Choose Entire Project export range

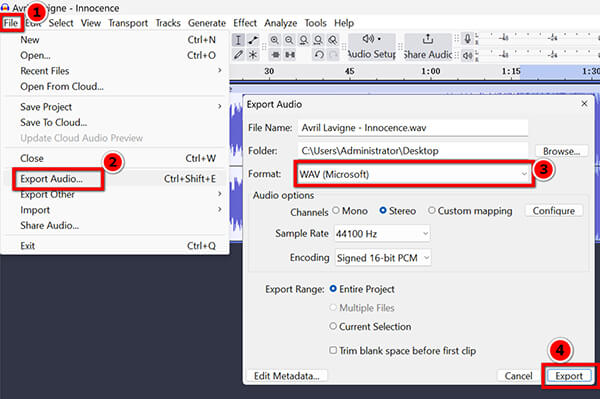tap(362, 289)
